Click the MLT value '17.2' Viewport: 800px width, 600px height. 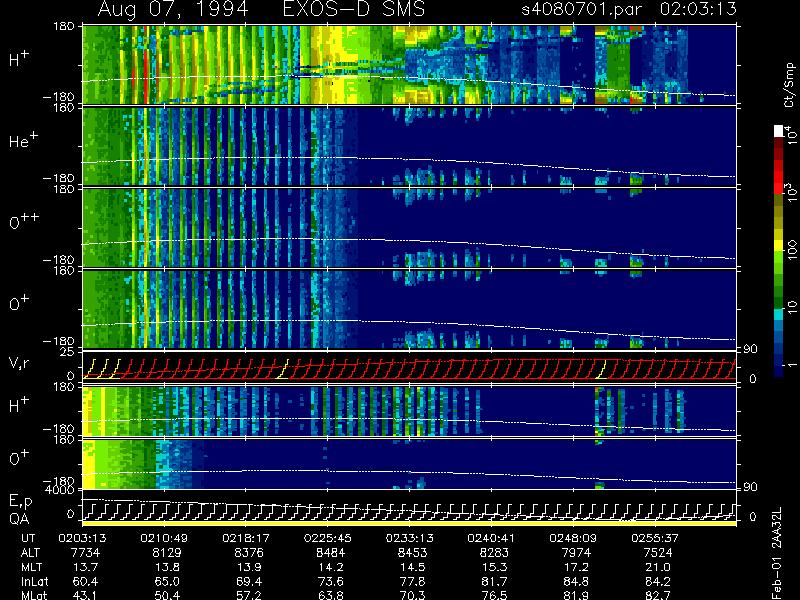(576, 567)
